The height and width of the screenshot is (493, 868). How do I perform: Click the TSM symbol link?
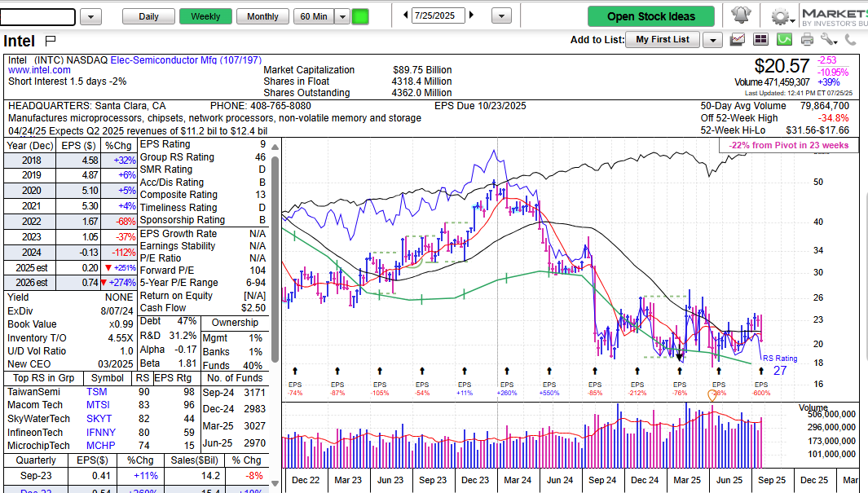(96, 392)
